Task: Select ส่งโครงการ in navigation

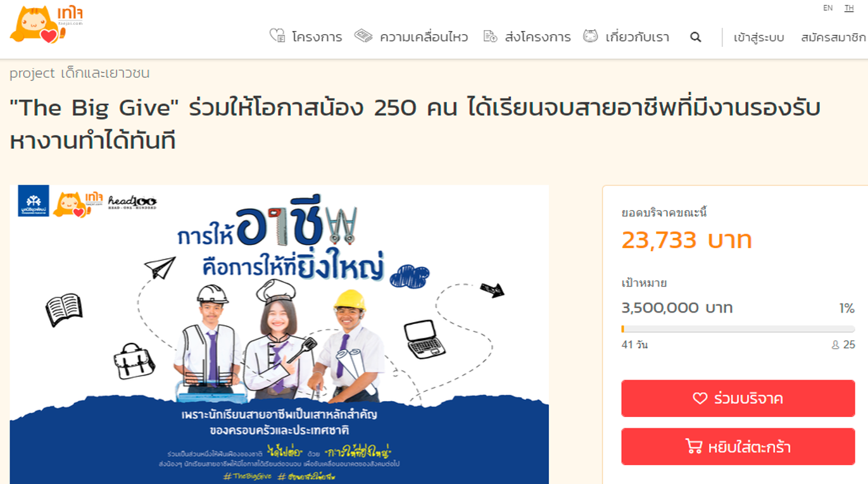Action: coord(538,37)
